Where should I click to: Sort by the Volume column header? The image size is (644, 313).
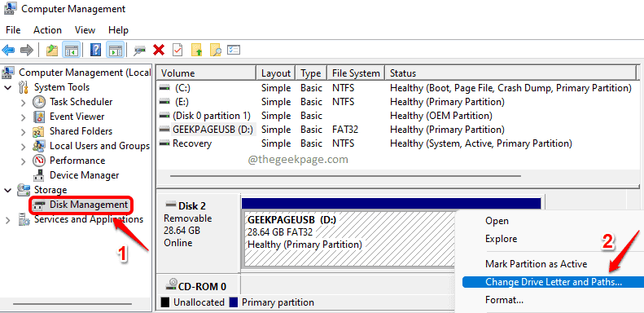click(207, 73)
